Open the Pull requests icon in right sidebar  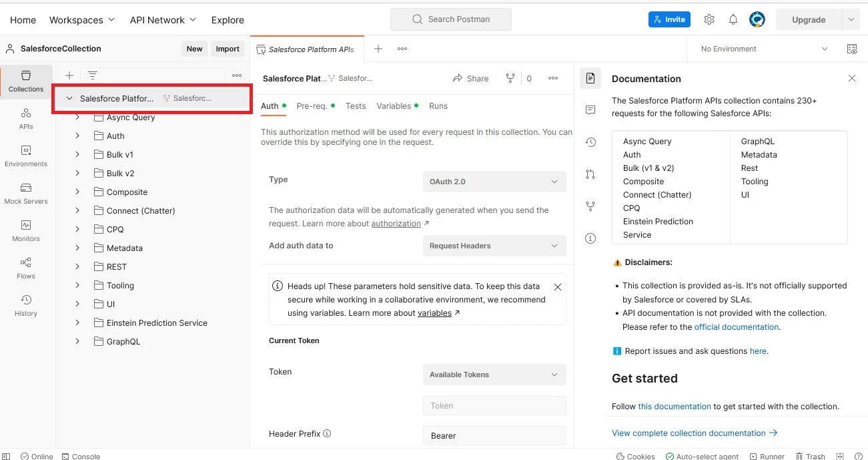pyautogui.click(x=590, y=174)
